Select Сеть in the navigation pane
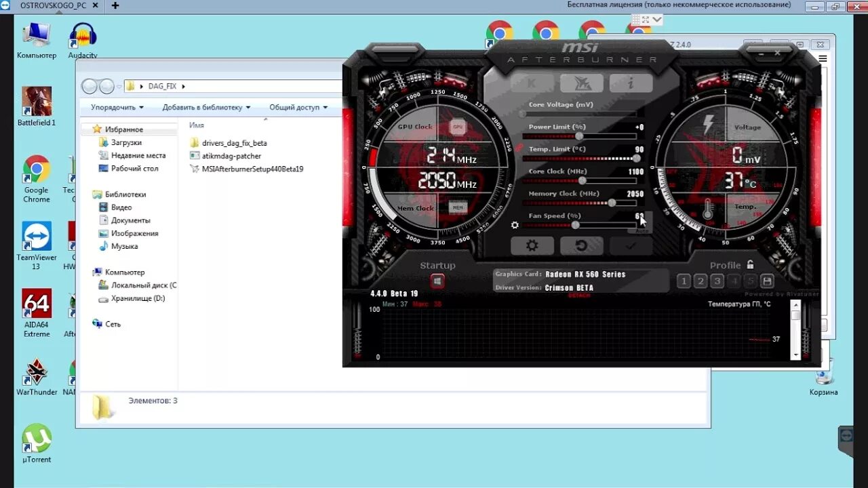 tap(106, 324)
